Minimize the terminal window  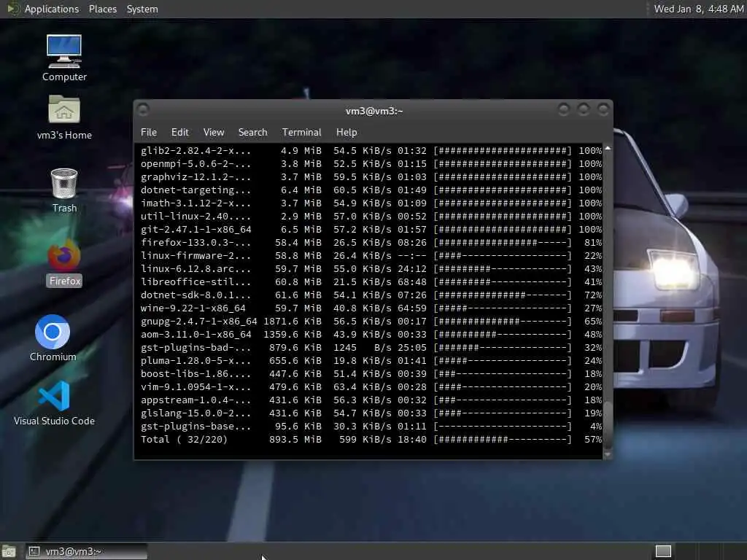coord(564,110)
